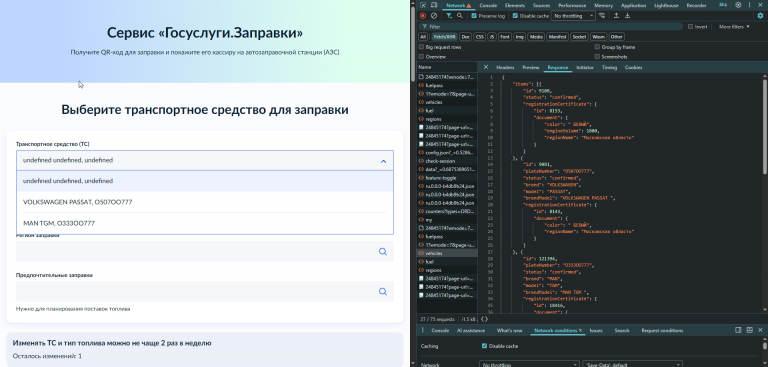Click the response pane vertical scrollbar
Viewport: 768px width, 367px height.
(x=765, y=122)
